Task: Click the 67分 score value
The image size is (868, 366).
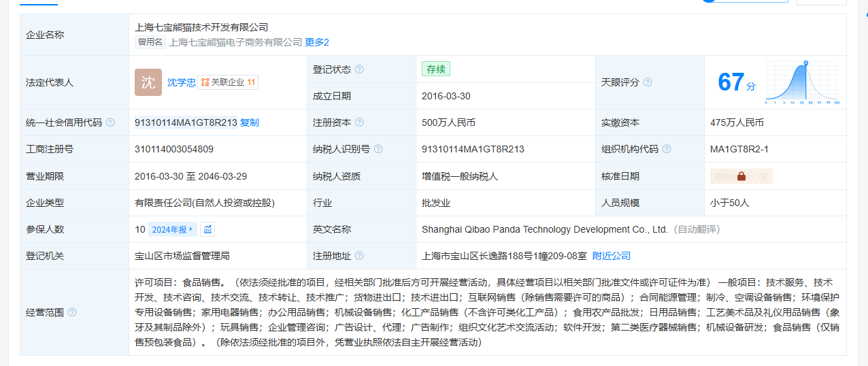Action: (x=737, y=82)
